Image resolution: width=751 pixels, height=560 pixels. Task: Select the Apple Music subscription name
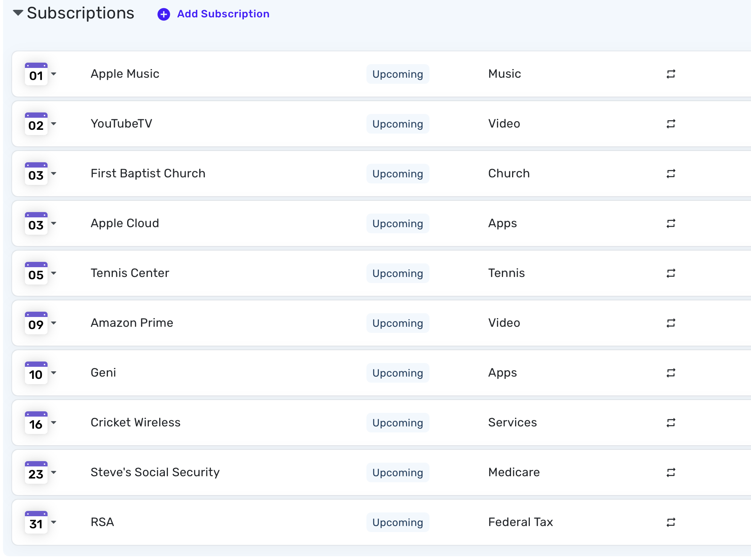(x=125, y=74)
